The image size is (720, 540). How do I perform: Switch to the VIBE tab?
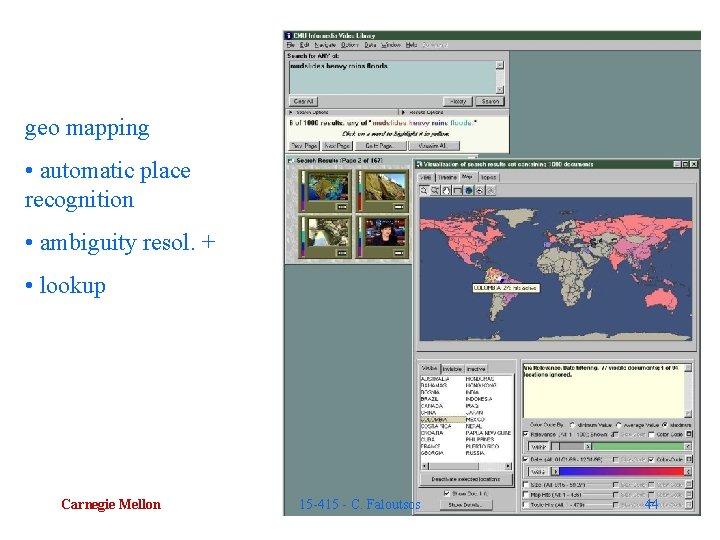(426, 177)
